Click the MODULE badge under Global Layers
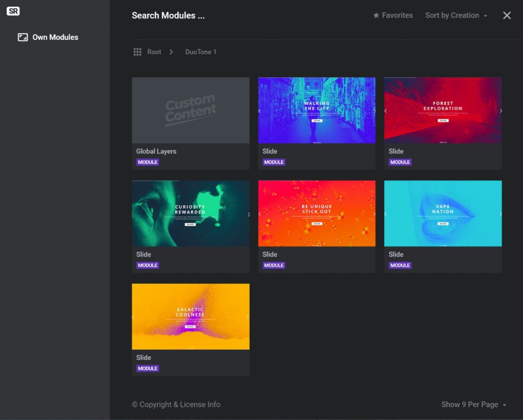This screenshot has width=523, height=420. pos(148,162)
